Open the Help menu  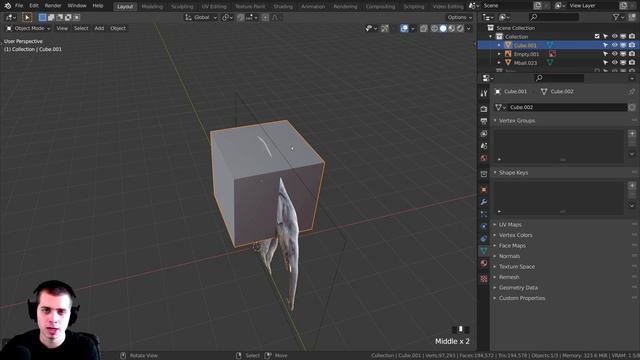(98, 6)
